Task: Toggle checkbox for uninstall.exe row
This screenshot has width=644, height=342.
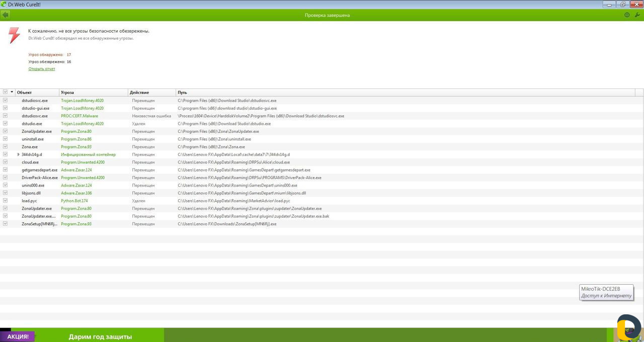Action: (x=5, y=139)
